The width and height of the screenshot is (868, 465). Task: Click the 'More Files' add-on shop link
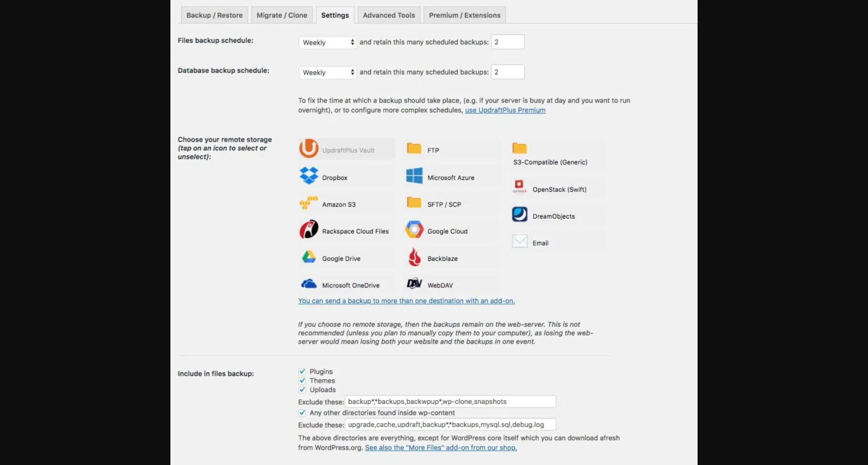441,448
